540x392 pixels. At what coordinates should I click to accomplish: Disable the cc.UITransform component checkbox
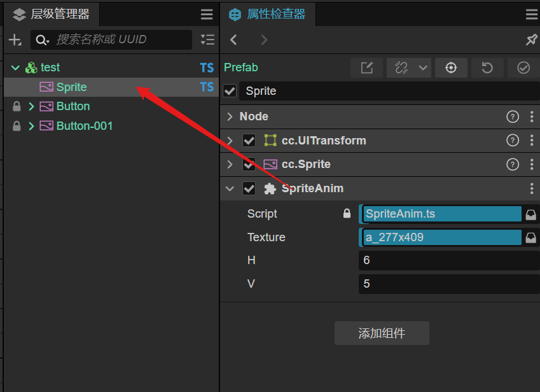[249, 141]
